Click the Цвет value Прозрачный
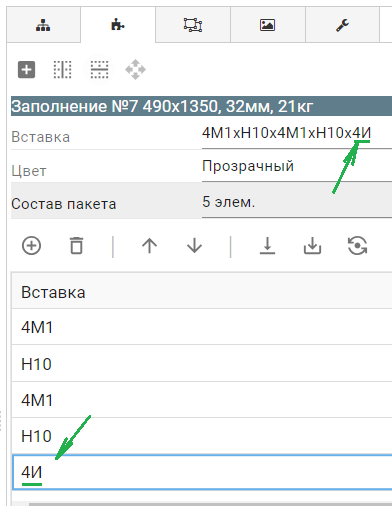Screen dimensions: 392x506 coord(297,166)
